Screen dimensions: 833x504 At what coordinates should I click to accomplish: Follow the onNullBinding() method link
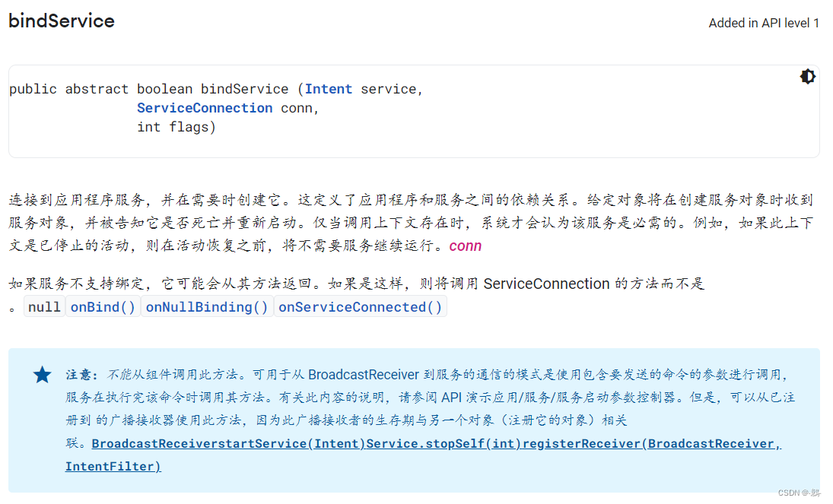tap(207, 306)
